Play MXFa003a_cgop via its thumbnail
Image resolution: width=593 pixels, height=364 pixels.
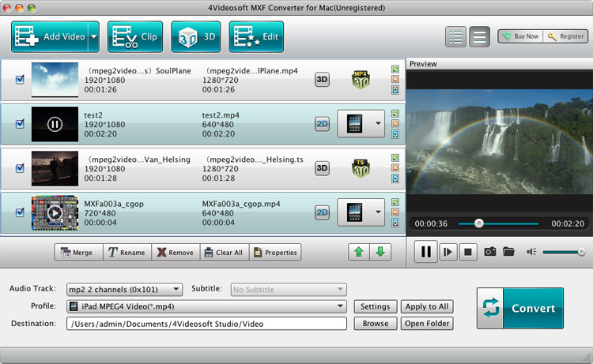(x=55, y=213)
